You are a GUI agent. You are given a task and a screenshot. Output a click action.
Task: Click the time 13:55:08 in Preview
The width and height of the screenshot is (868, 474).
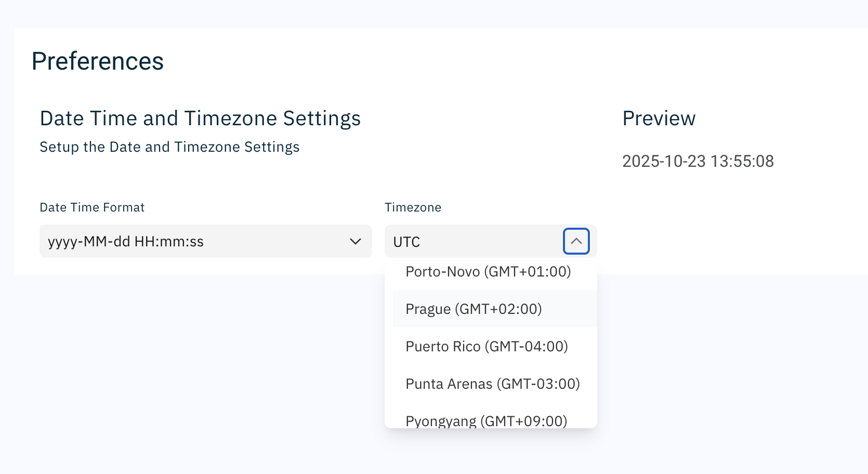coord(742,161)
